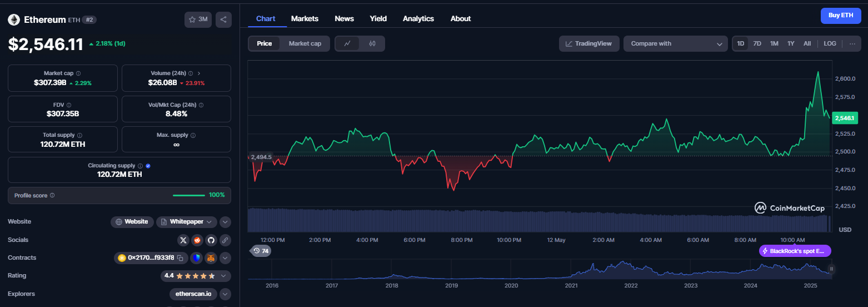Click the chain-link icon in Socials
Viewport: 868px width, 307px height.
(x=225, y=240)
